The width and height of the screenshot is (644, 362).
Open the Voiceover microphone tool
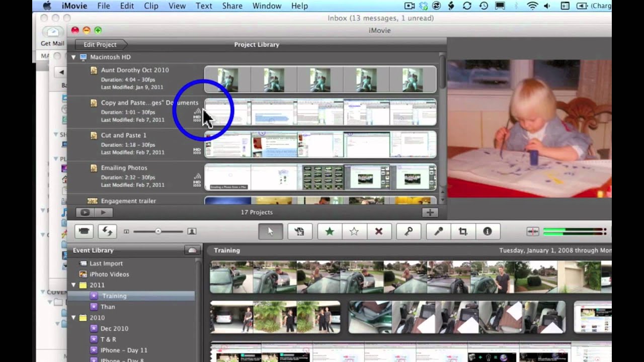[438, 231]
